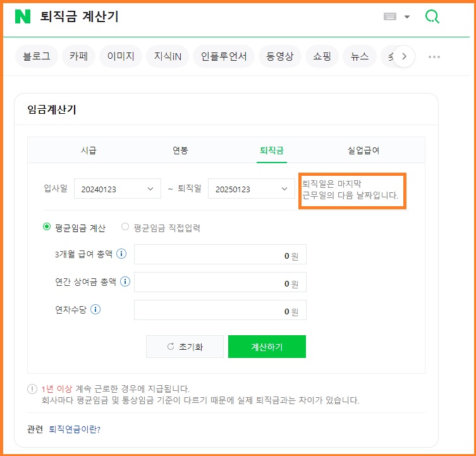Select the 평균임금 직접입력 radio button
Image resolution: width=476 pixels, height=456 pixels.
[125, 226]
